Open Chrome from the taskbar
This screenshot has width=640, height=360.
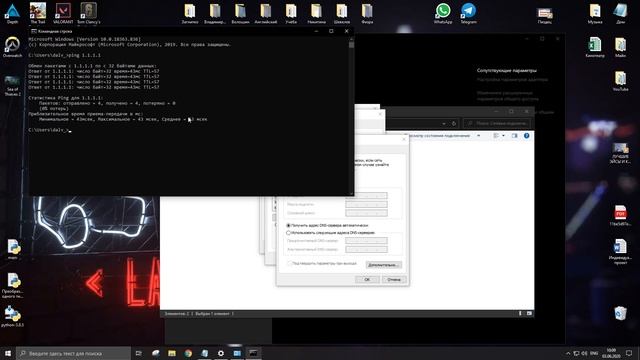[188, 353]
